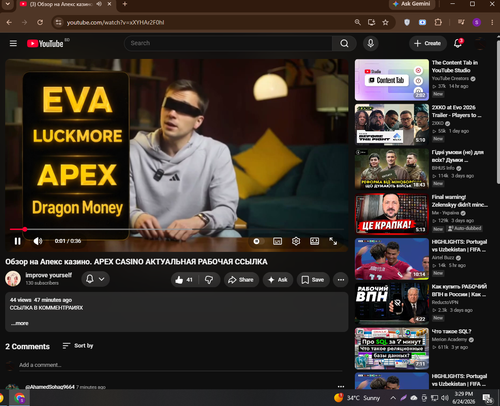Focus the YouTube search box
Screen dimensions: 500x406
pos(228,43)
